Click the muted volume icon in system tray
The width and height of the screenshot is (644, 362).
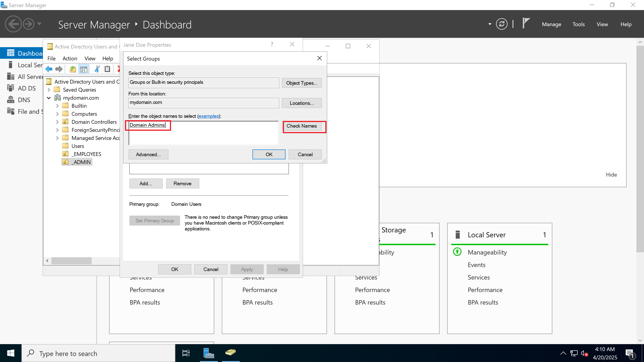point(584,353)
